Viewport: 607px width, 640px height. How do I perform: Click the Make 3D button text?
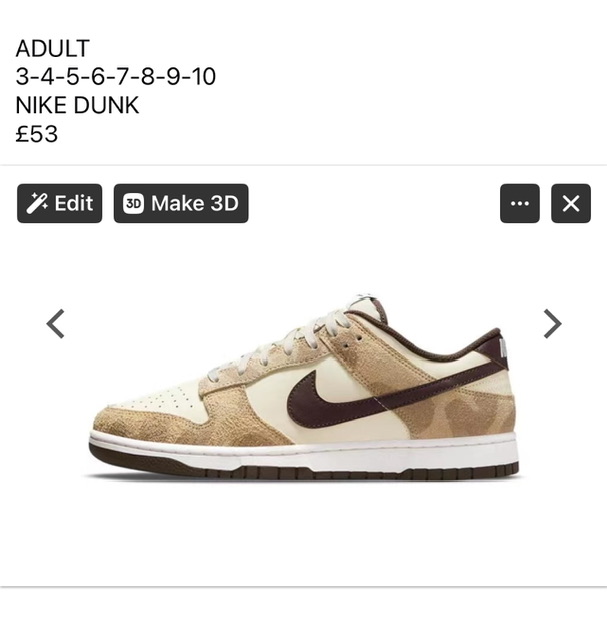click(195, 203)
